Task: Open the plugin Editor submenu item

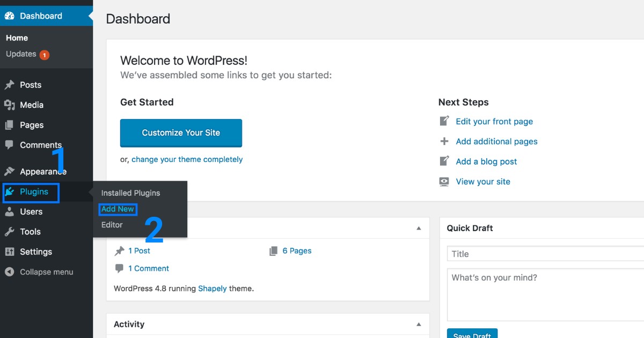Action: [x=112, y=225]
